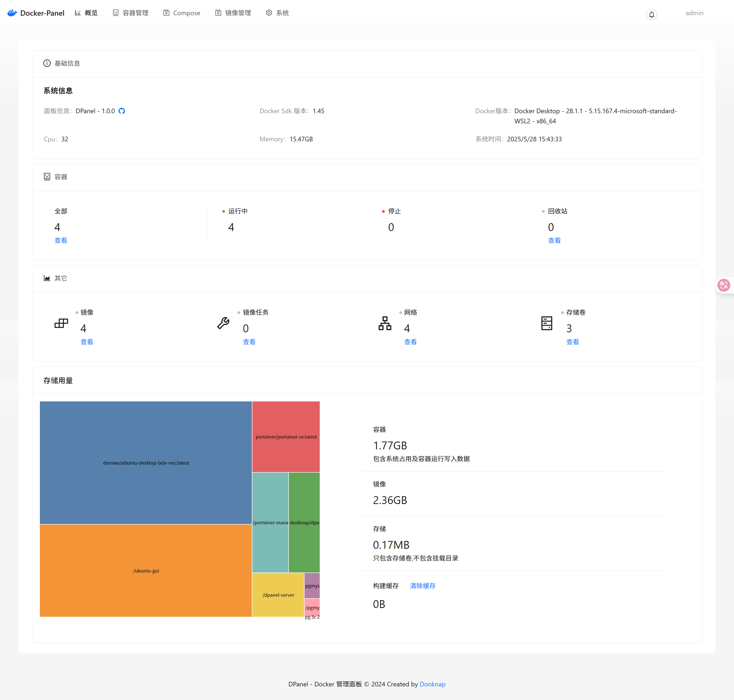
Task: Select the orange /ubuntu-gui treemap block
Action: pyautogui.click(x=146, y=570)
